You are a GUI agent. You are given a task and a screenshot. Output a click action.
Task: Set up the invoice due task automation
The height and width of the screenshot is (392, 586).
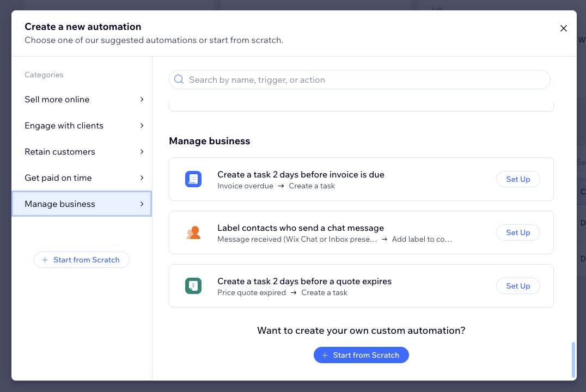click(x=517, y=179)
